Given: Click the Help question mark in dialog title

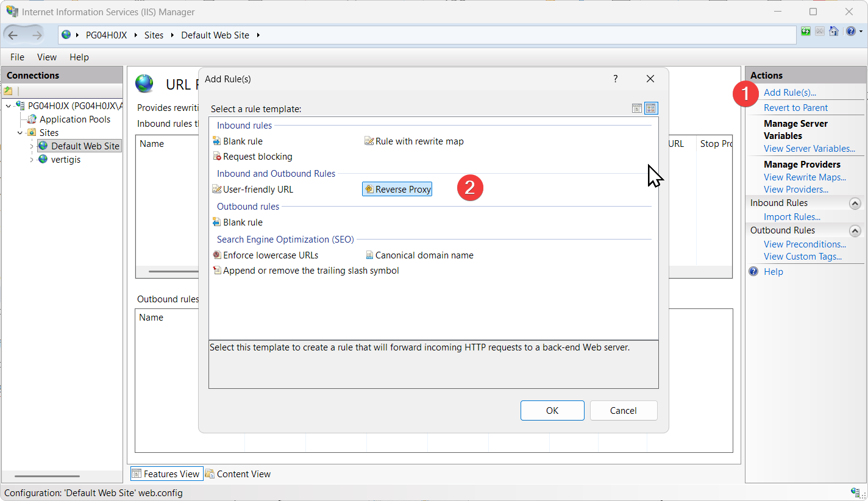Looking at the screenshot, I should pos(615,79).
